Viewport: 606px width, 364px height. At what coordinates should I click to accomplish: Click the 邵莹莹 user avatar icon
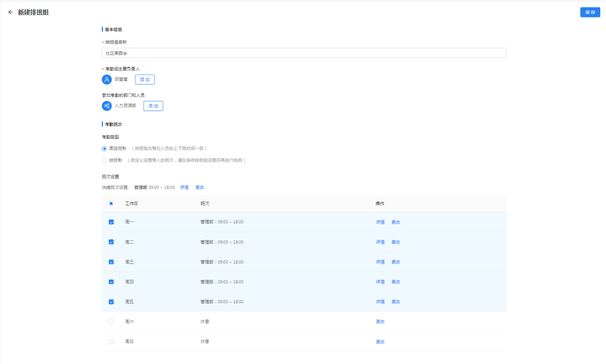click(107, 79)
